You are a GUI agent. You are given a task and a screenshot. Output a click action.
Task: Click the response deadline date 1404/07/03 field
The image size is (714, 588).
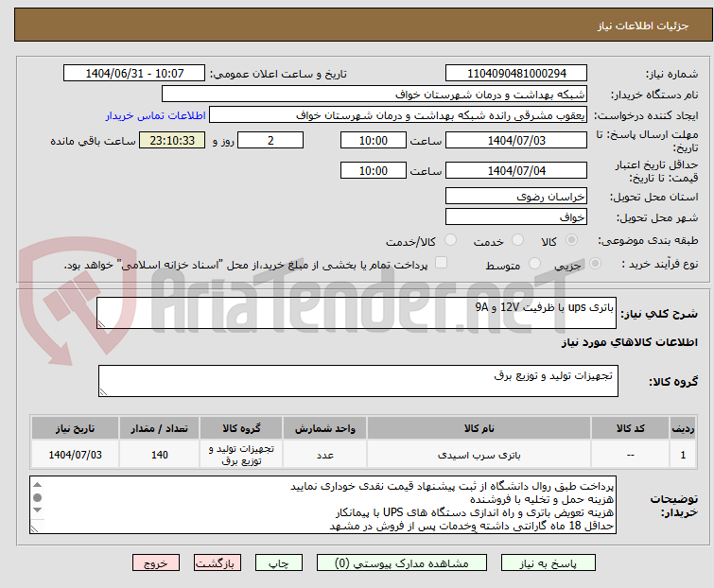516,140
